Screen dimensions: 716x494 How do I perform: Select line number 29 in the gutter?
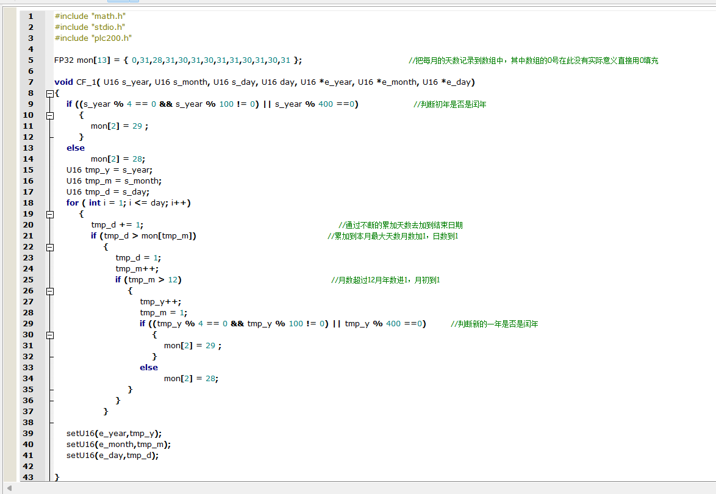[x=28, y=324]
